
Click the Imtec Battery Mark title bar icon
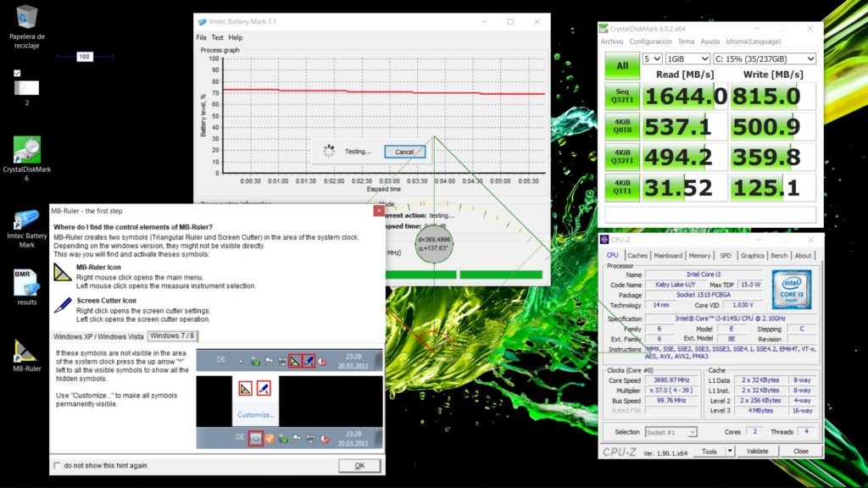(x=202, y=21)
